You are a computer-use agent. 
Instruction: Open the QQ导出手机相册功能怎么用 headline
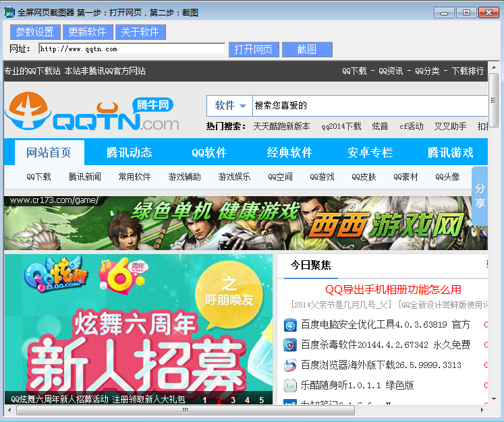[393, 289]
